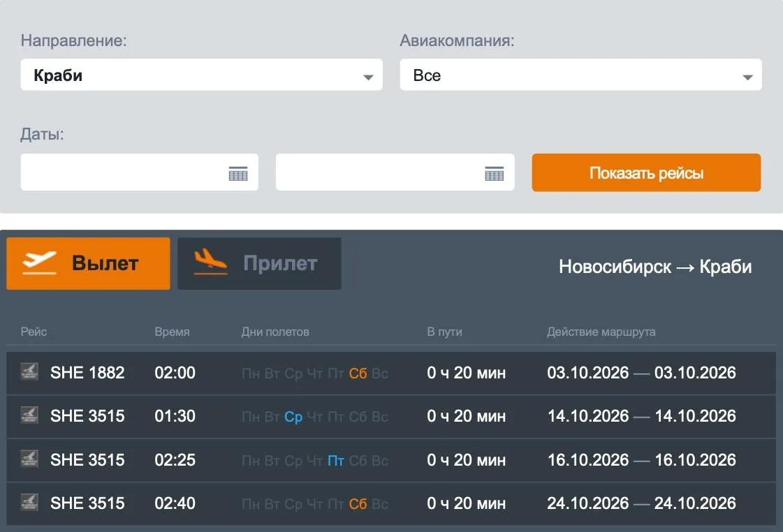Viewport: 783px width, 532px height.
Task: Click the travel time 0 ч 20 мин for SHE 1882
Action: [x=467, y=373]
